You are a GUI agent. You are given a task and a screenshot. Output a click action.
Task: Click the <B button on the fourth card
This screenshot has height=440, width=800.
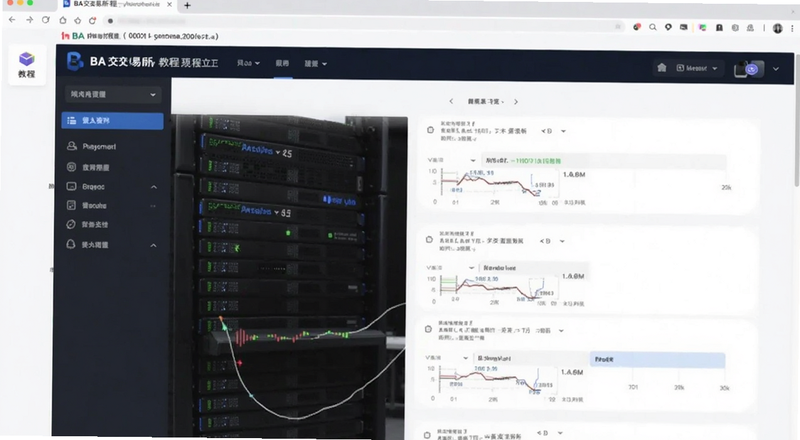pos(542,433)
